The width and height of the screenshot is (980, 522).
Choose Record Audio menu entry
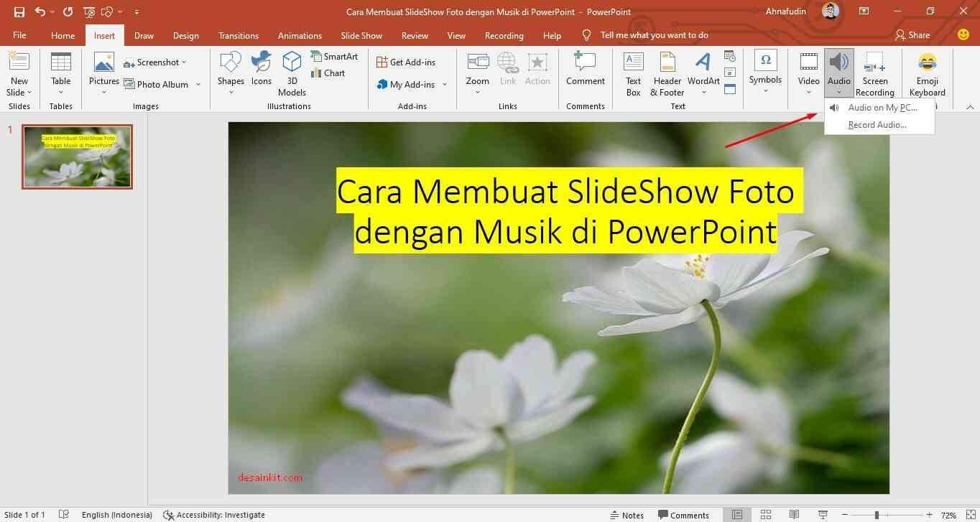pos(879,124)
